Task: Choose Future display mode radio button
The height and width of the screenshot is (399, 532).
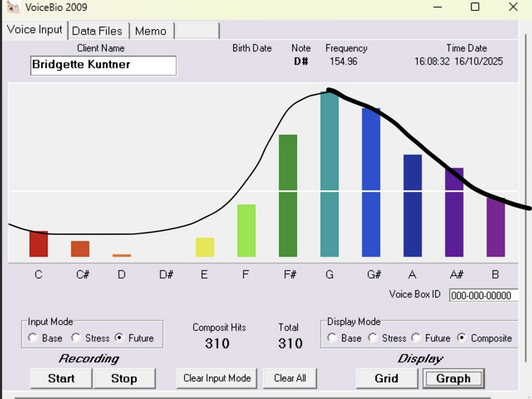Action: point(416,338)
